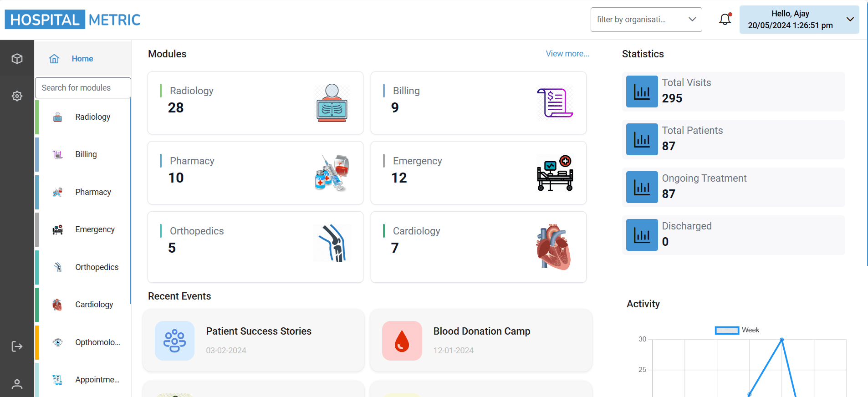The width and height of the screenshot is (868, 397).
Task: Open Opthomology from the sidebar menu
Action: 97,342
